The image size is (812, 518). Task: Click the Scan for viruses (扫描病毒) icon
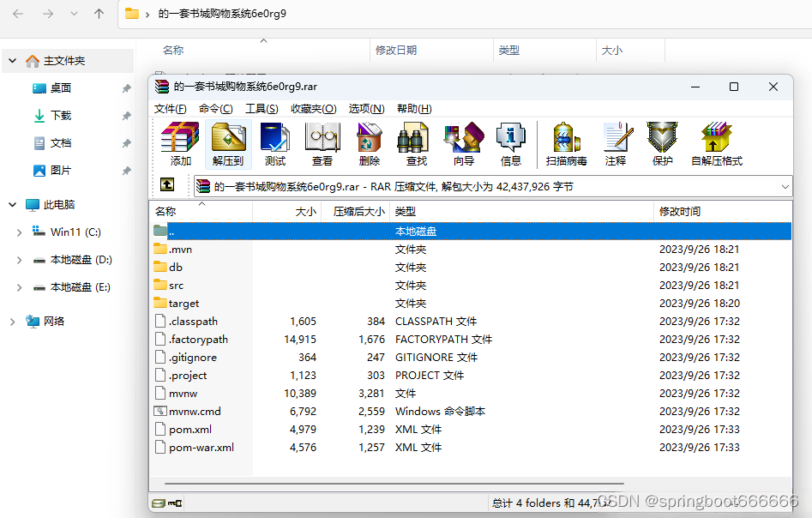(567, 144)
